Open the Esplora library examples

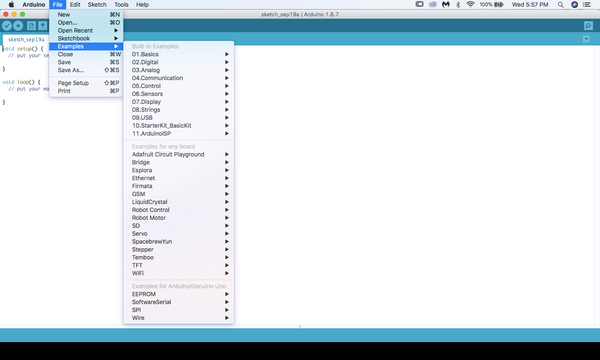[179, 170]
